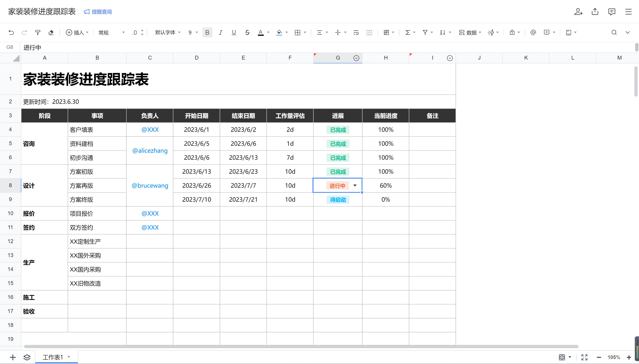
Task: Click the fullscreen expand icon
Action: [584, 357]
